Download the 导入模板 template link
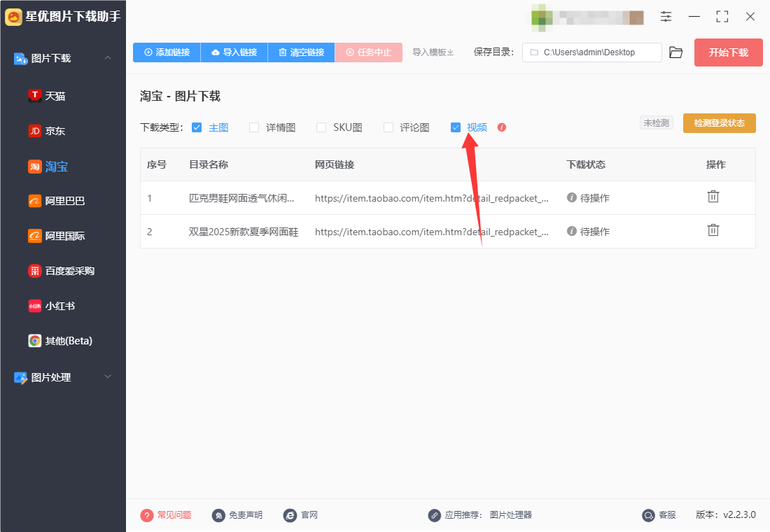770x532 pixels. 433,52
